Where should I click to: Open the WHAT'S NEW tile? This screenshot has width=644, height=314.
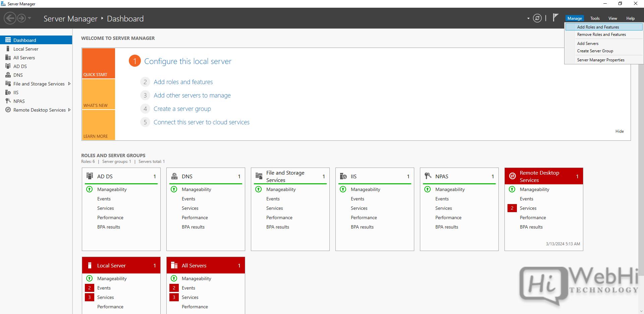98,95
